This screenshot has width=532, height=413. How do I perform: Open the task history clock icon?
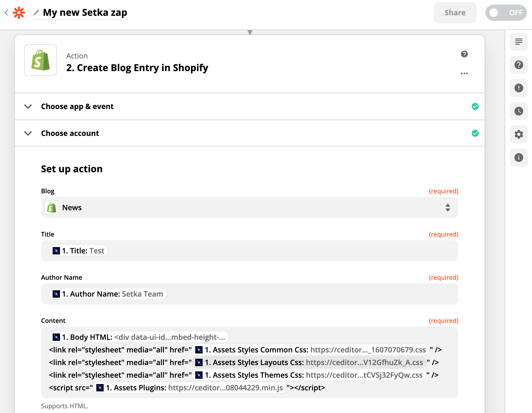pyautogui.click(x=519, y=111)
